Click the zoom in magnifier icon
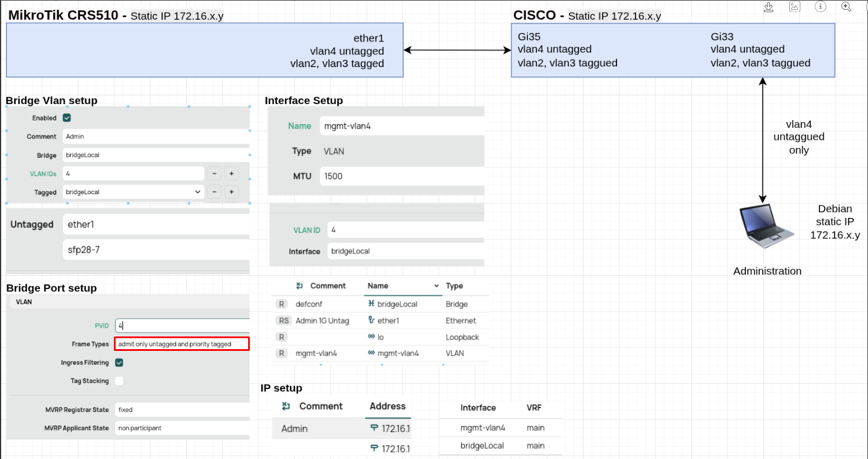868x459 pixels. tap(847, 6)
